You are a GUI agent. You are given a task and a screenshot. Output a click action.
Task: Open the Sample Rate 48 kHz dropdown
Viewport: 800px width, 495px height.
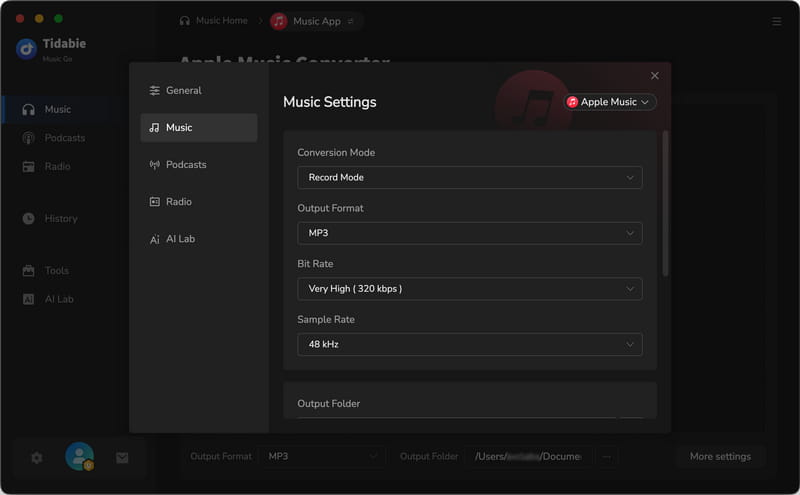pos(469,344)
